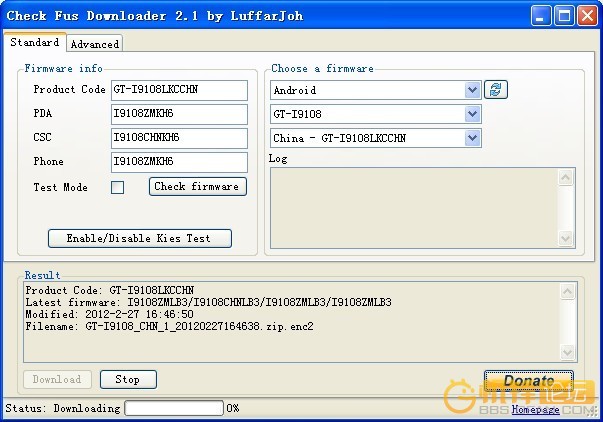Click the Check firmware button
The height and width of the screenshot is (422, 603).
[198, 187]
